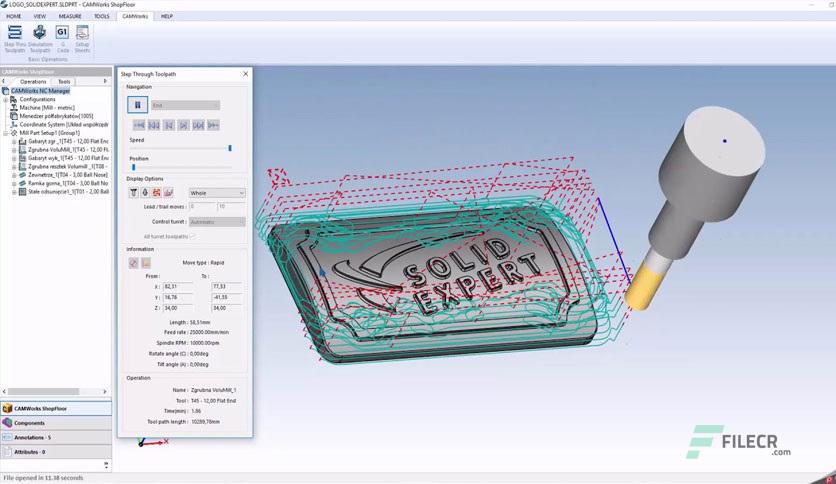Click the fast forward step button
The height and width of the screenshot is (484, 836).
198,125
